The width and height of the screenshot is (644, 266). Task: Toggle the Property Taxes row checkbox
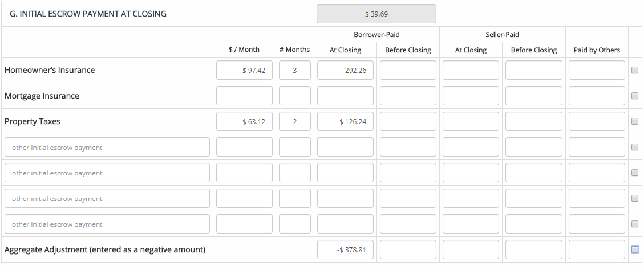(x=635, y=122)
